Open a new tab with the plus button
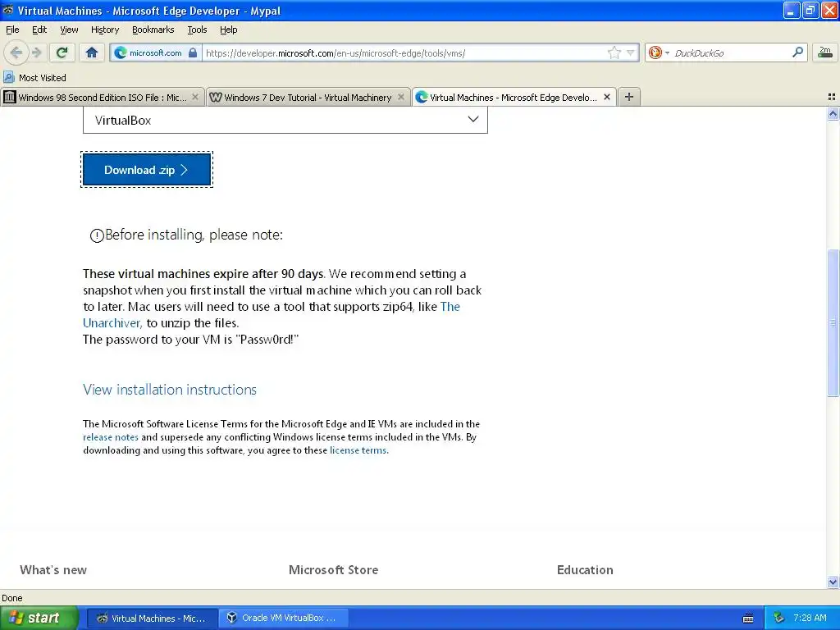The height and width of the screenshot is (630, 840). click(629, 97)
